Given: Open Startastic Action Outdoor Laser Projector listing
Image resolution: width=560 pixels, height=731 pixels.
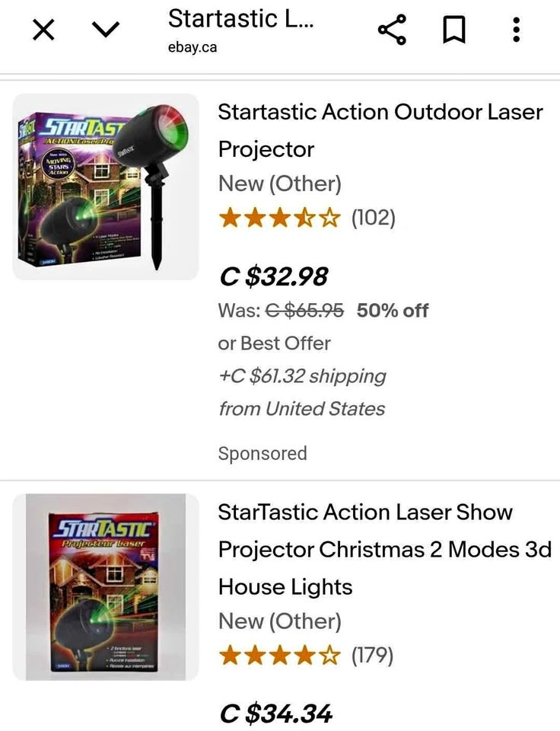Looking at the screenshot, I should click(x=380, y=130).
